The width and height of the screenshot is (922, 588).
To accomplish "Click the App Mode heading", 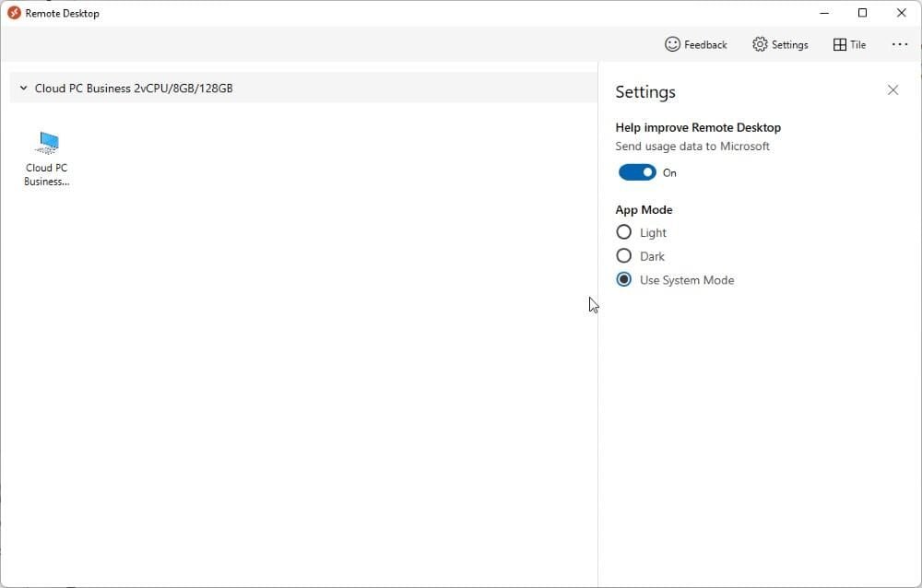I will (x=644, y=210).
